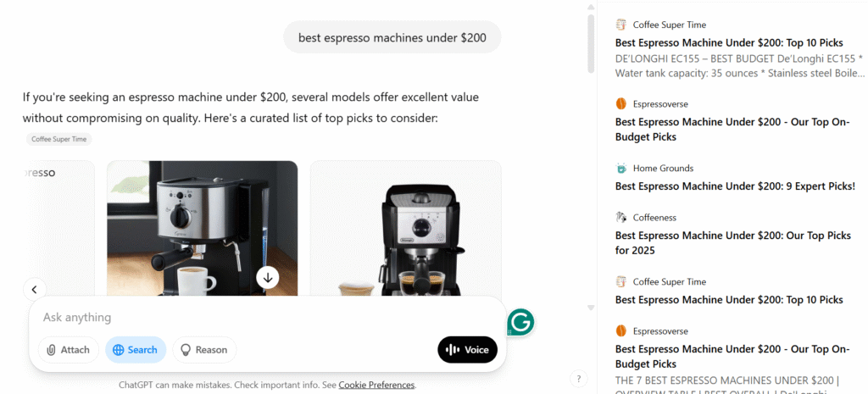The height and width of the screenshot is (394, 868).
Task: Enable the Reason lightbulb mode
Action: (x=204, y=350)
